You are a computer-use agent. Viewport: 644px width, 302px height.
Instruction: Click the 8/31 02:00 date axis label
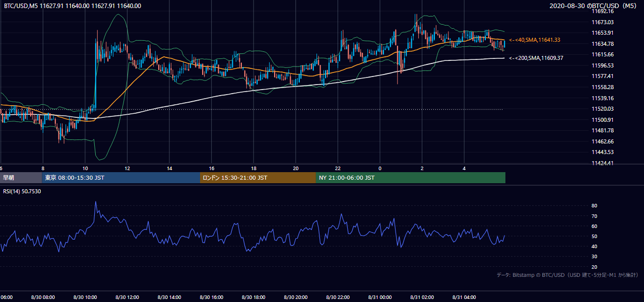(x=422, y=297)
